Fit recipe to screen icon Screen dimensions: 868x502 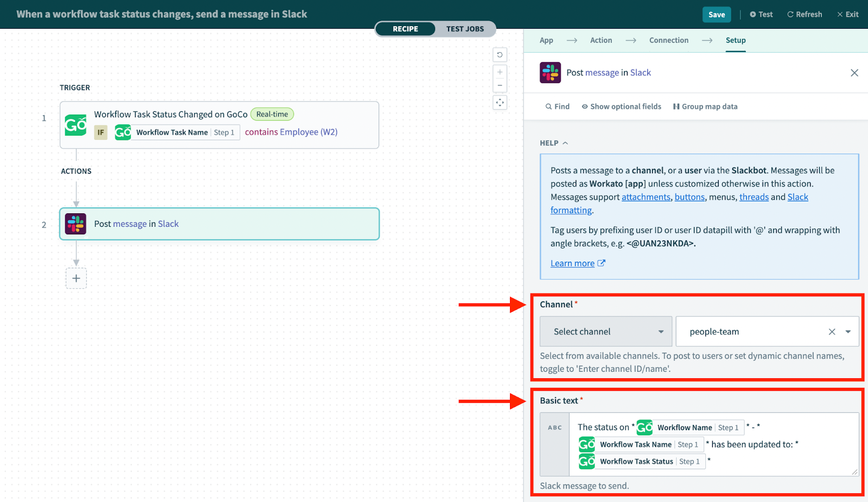(x=500, y=102)
